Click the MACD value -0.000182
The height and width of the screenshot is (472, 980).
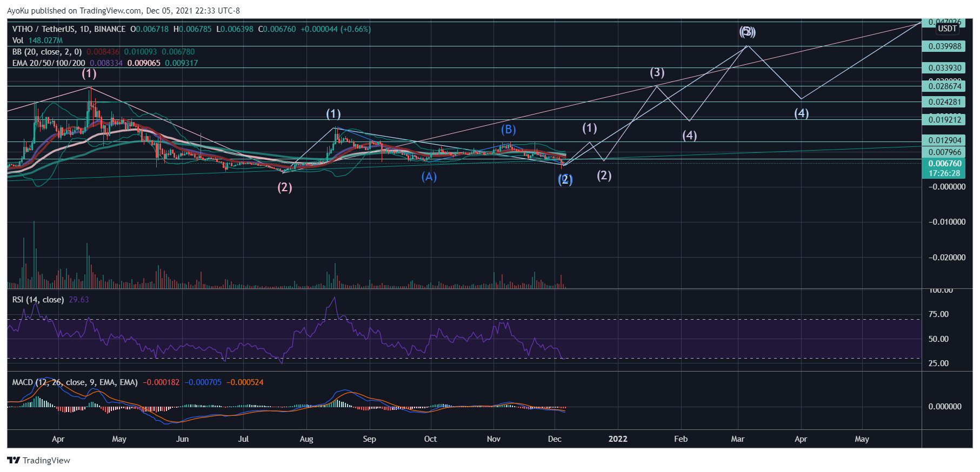click(x=161, y=382)
